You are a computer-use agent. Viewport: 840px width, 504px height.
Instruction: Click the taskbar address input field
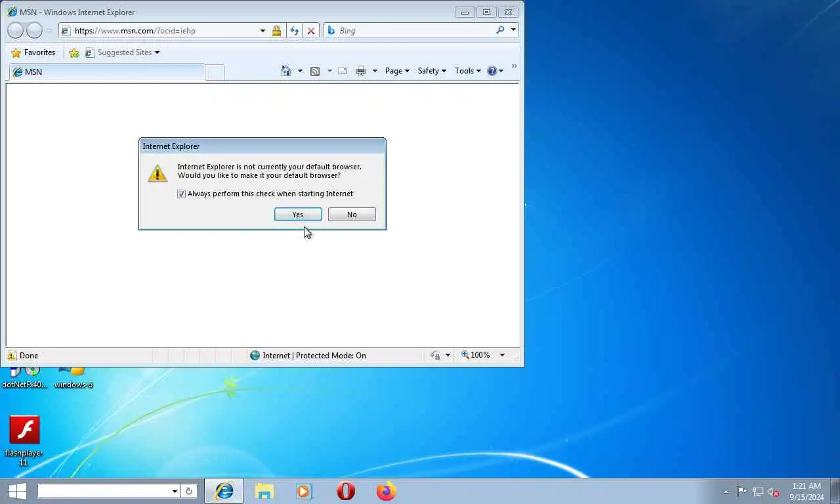(104, 491)
